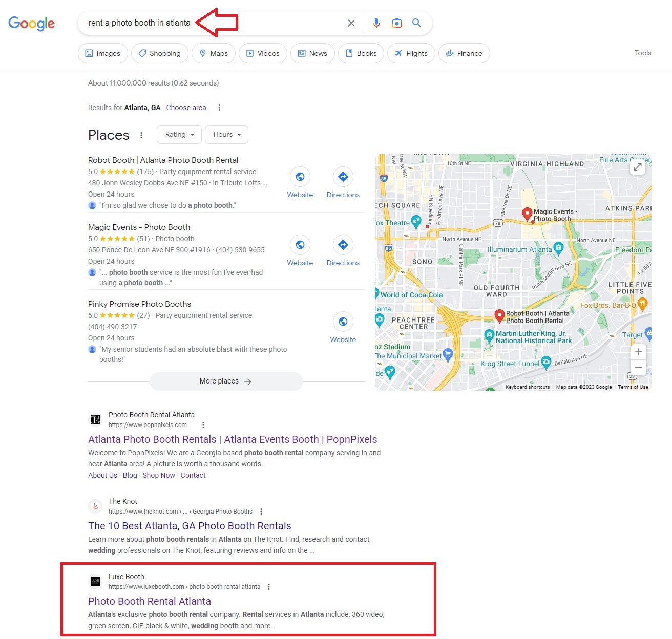Image resolution: width=672 pixels, height=639 pixels.
Task: Open the Photo Booth Rental Atlanta Luxe Booth link
Action: [x=150, y=601]
